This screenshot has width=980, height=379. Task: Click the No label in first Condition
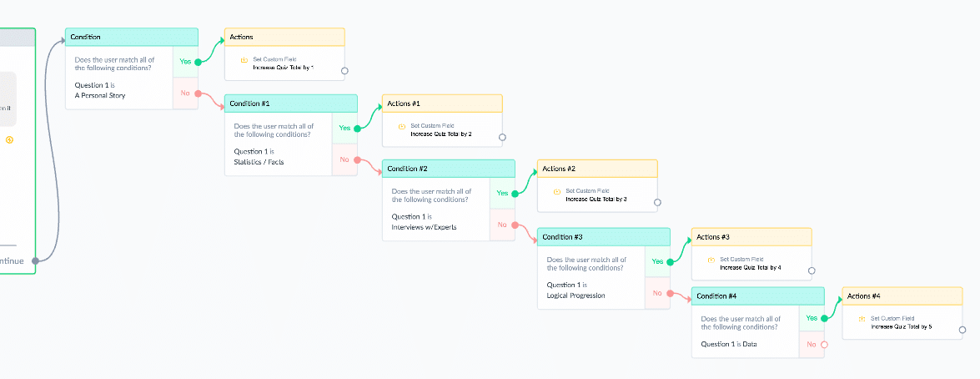click(x=185, y=93)
